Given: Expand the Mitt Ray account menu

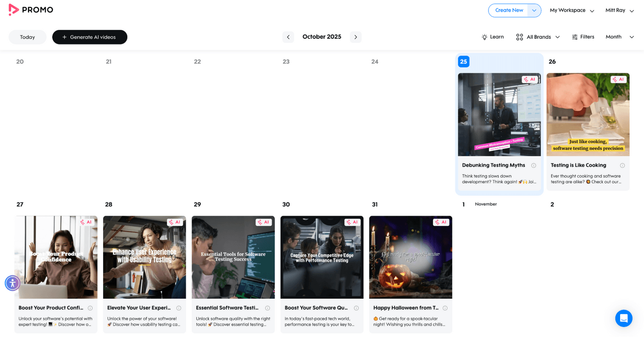Looking at the screenshot, I should pyautogui.click(x=620, y=10).
